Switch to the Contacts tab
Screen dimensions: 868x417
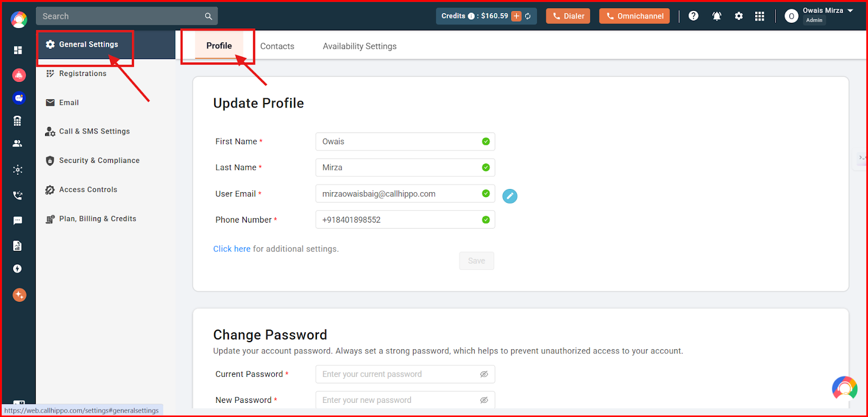pos(277,46)
